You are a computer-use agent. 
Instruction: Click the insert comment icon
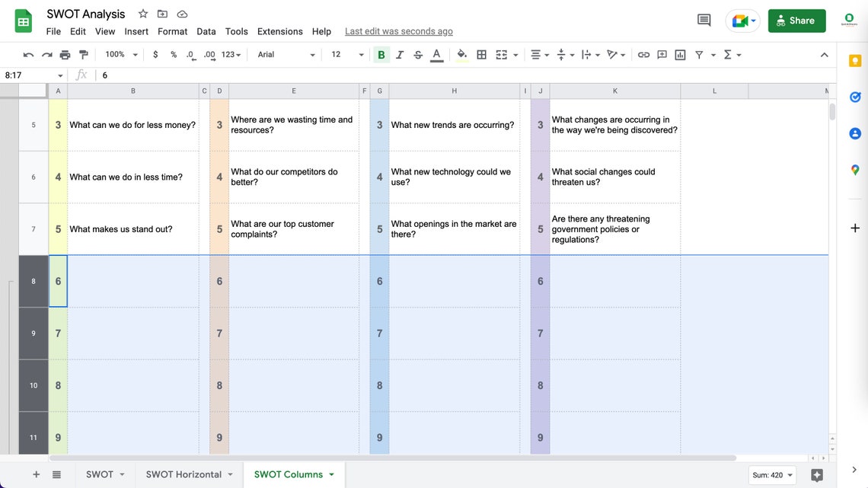(x=662, y=54)
